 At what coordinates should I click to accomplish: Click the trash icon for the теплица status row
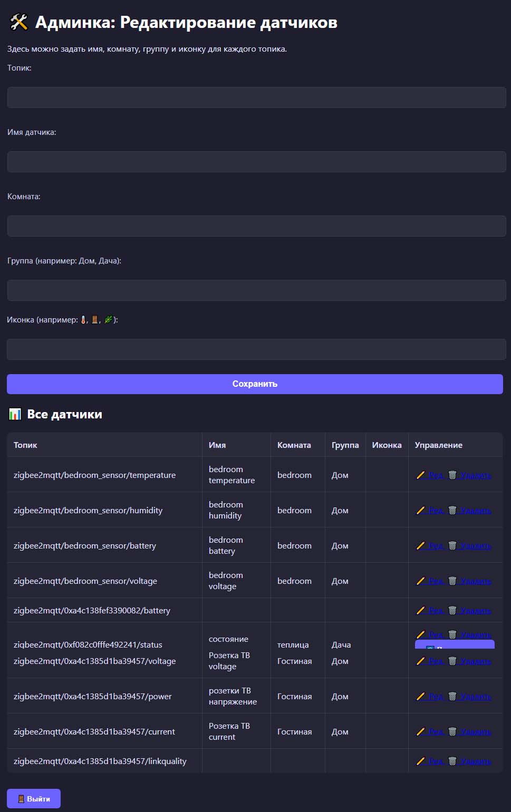pos(452,635)
